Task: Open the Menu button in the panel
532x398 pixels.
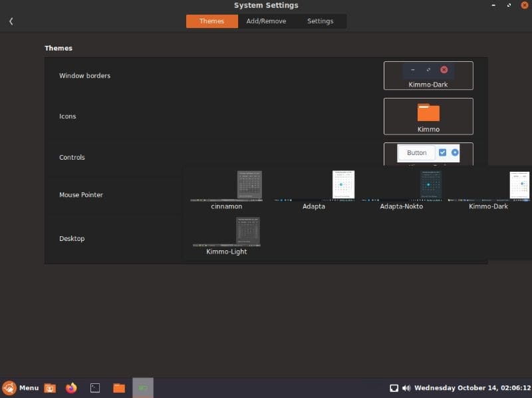Action: pos(21,388)
